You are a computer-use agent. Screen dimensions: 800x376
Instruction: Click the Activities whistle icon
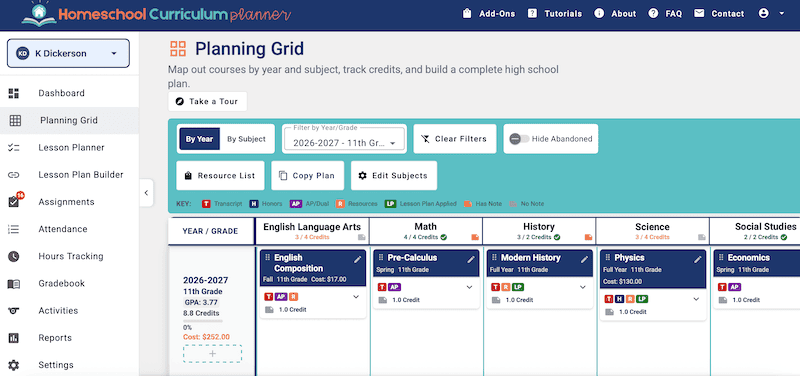pos(14,311)
